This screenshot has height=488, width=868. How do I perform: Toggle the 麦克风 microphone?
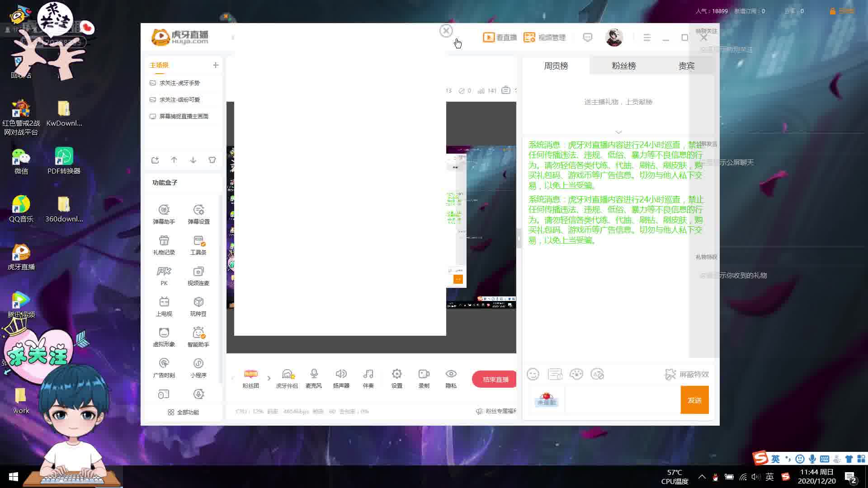(314, 379)
